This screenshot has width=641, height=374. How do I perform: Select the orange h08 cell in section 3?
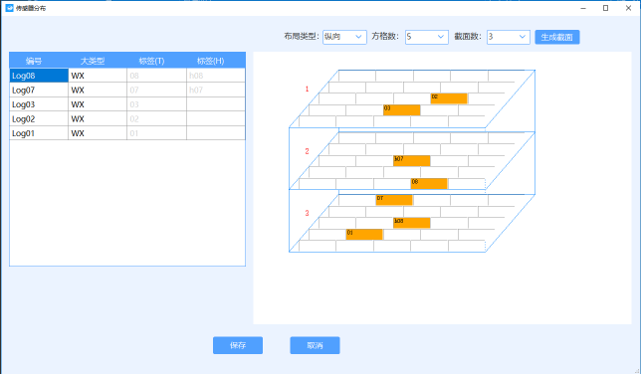(x=412, y=223)
